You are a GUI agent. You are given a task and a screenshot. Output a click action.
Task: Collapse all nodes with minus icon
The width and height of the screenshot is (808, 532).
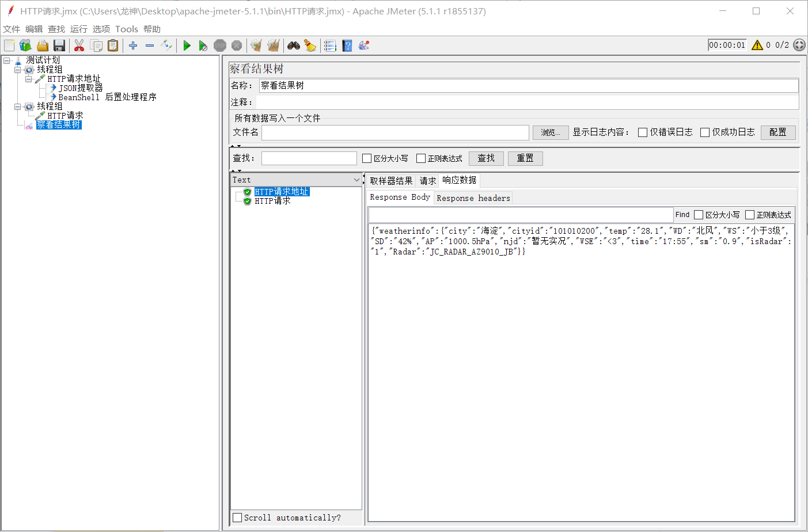(x=150, y=45)
